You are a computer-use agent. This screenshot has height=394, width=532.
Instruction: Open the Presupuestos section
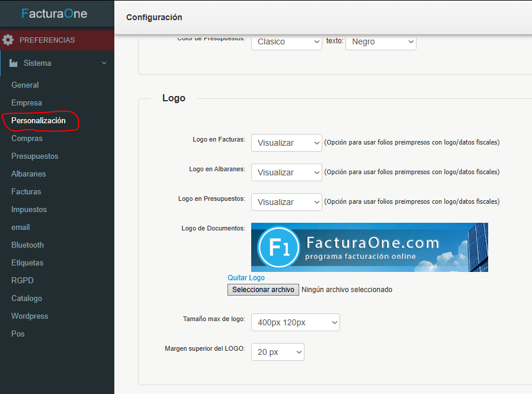pos(34,156)
